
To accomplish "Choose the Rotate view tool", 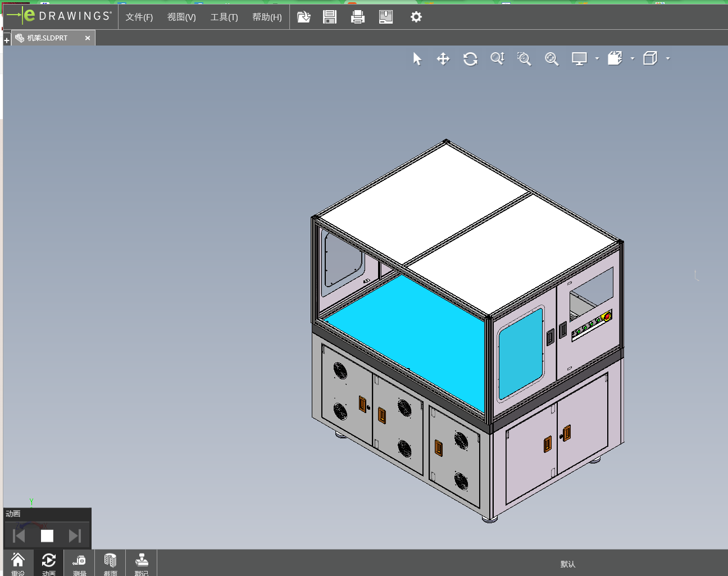I will (470, 59).
